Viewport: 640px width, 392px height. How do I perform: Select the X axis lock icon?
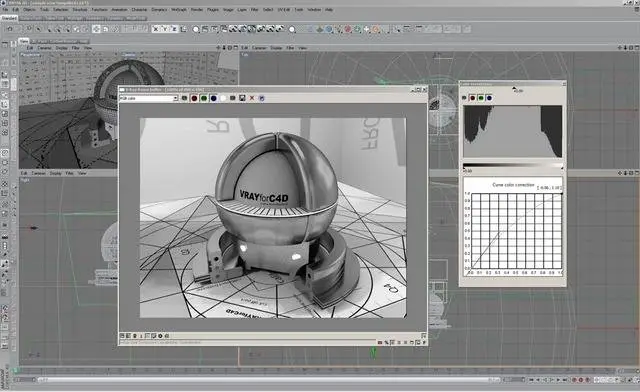[156, 29]
